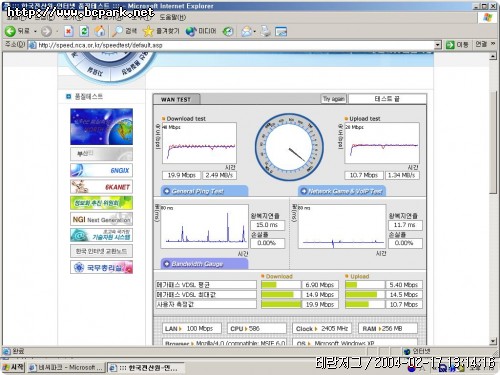Open the 6NGIX banner link

click(x=101, y=170)
